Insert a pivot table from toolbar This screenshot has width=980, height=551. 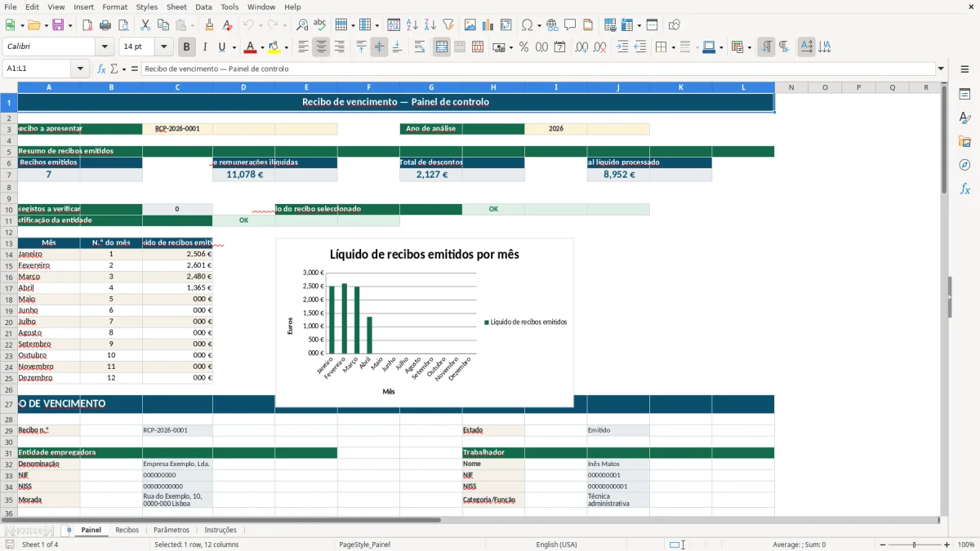click(506, 25)
